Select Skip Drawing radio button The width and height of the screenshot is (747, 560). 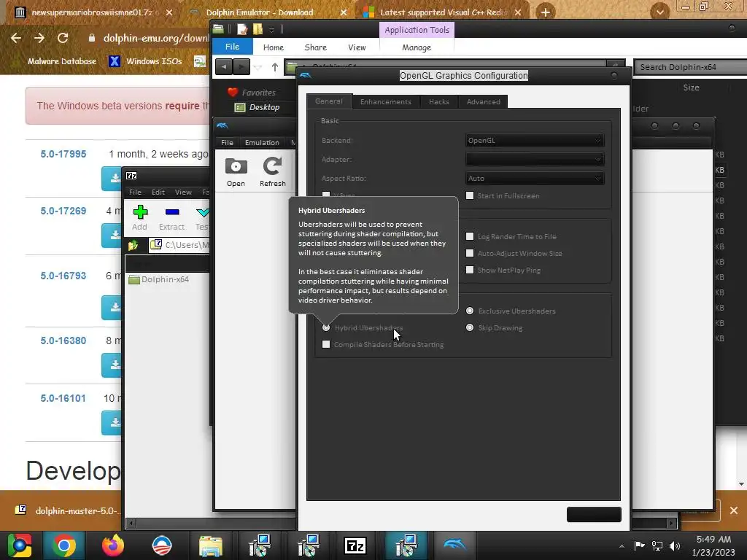[x=470, y=327]
